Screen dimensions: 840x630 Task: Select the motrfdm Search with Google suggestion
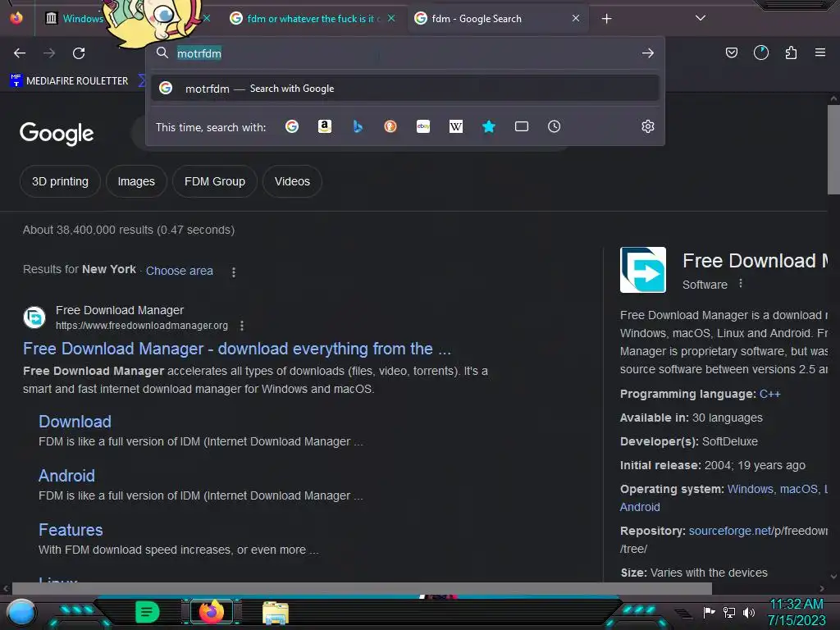pyautogui.click(x=405, y=89)
